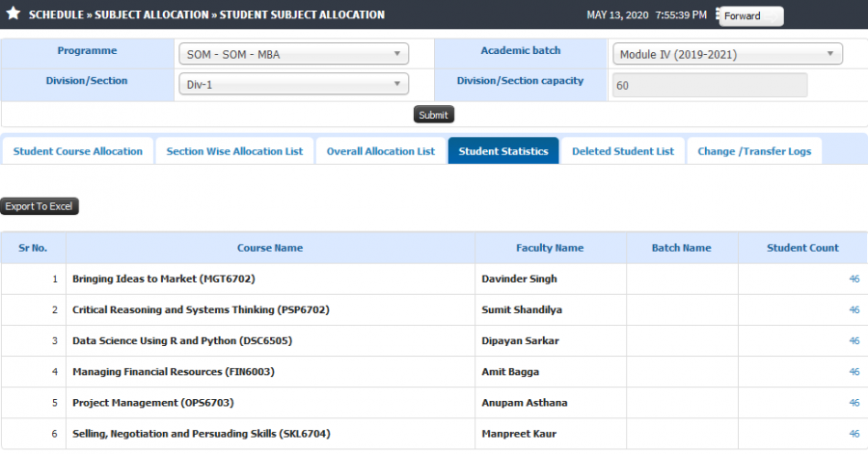Screen dimensions: 868x454
Task: Open the Academic batch dropdown
Action: (x=727, y=54)
